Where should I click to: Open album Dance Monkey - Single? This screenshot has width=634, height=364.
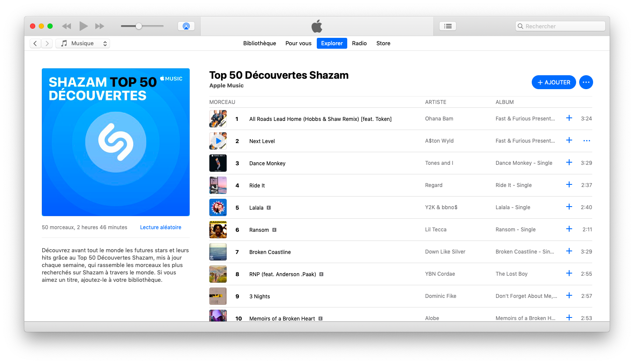pyautogui.click(x=524, y=163)
